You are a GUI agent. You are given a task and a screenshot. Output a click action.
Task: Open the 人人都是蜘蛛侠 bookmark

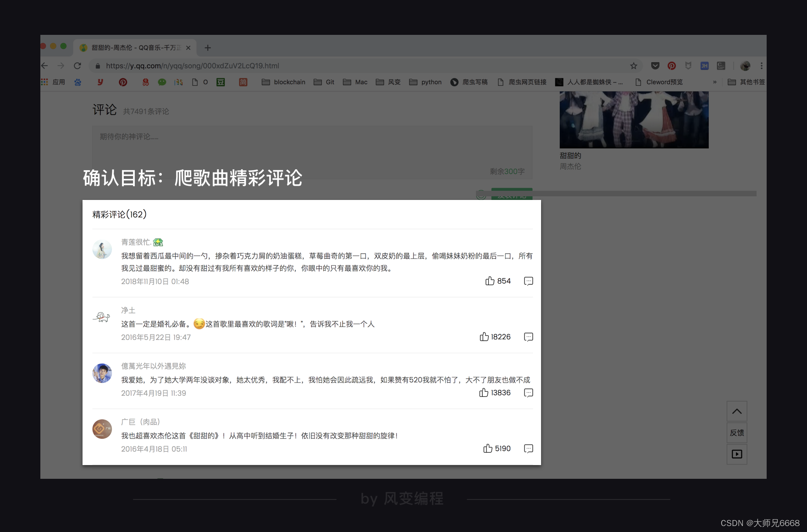click(x=589, y=82)
